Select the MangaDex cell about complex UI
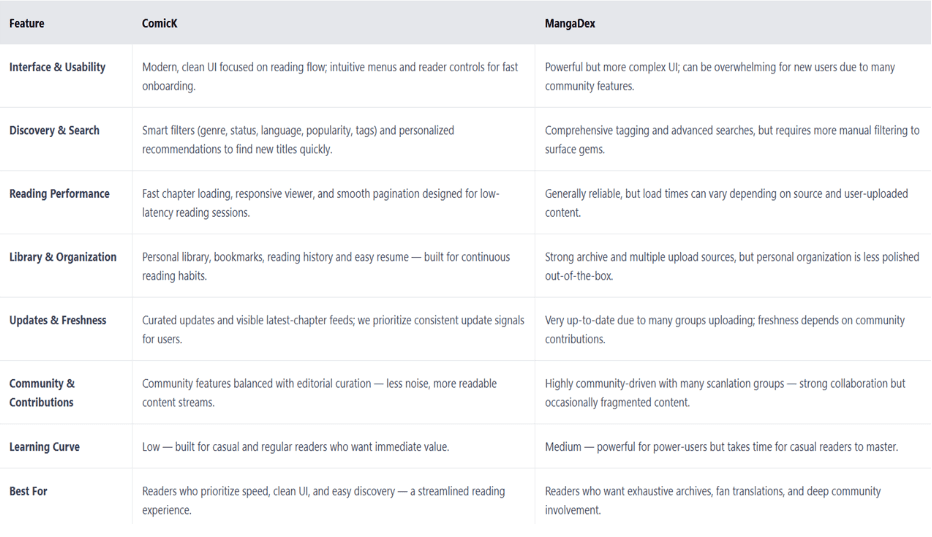932x537 pixels. pyautogui.click(x=720, y=76)
